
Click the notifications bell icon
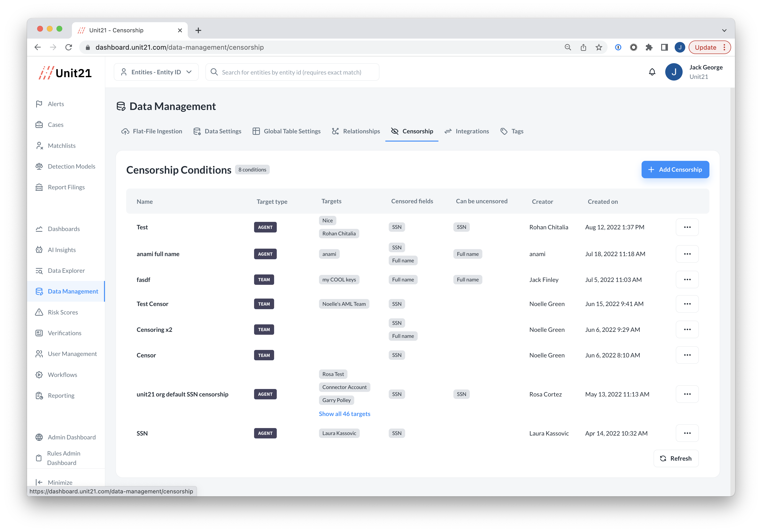652,72
